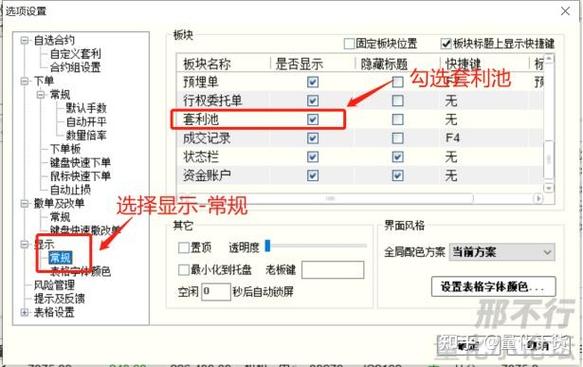Toggle 是否显示 for 成交记录

click(313, 138)
